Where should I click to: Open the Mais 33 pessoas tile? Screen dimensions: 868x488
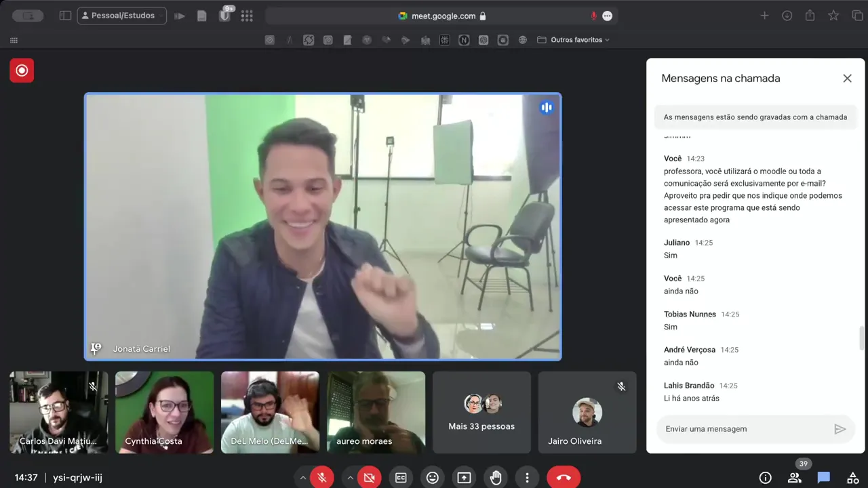(x=481, y=412)
